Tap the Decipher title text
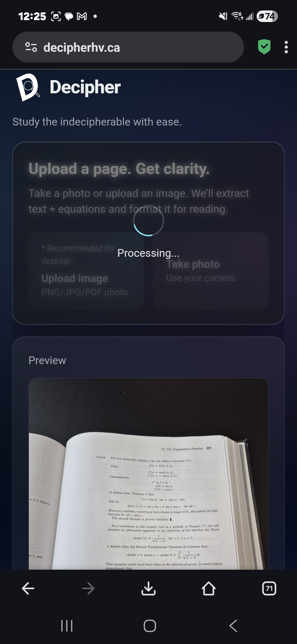 tap(85, 87)
